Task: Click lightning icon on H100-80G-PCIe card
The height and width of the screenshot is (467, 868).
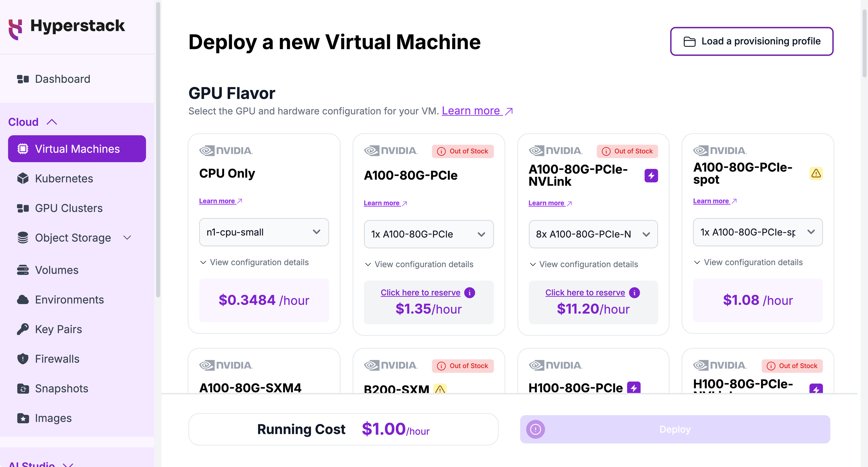Action: [633, 388]
